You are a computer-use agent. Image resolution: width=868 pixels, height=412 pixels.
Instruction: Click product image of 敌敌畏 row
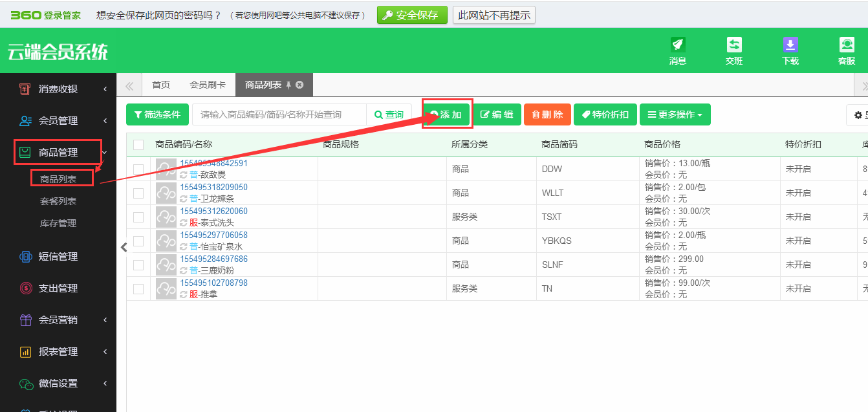coord(166,169)
